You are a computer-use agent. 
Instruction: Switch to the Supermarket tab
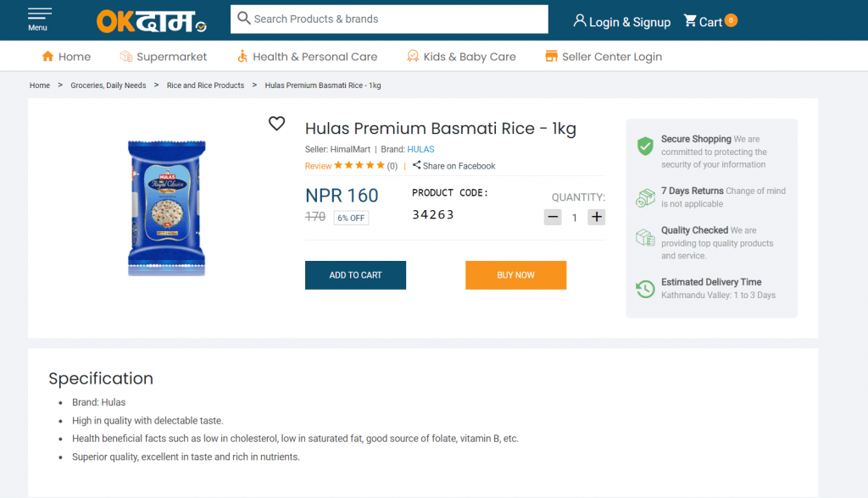164,56
